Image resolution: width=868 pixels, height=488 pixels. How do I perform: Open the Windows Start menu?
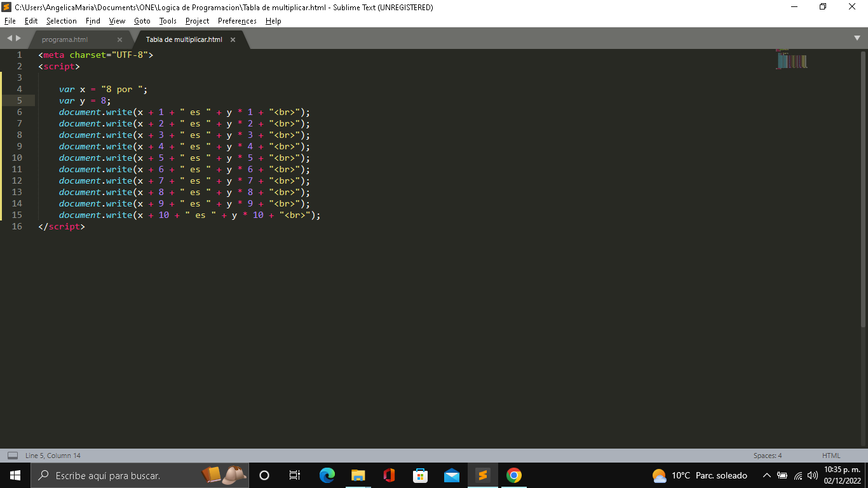15,475
